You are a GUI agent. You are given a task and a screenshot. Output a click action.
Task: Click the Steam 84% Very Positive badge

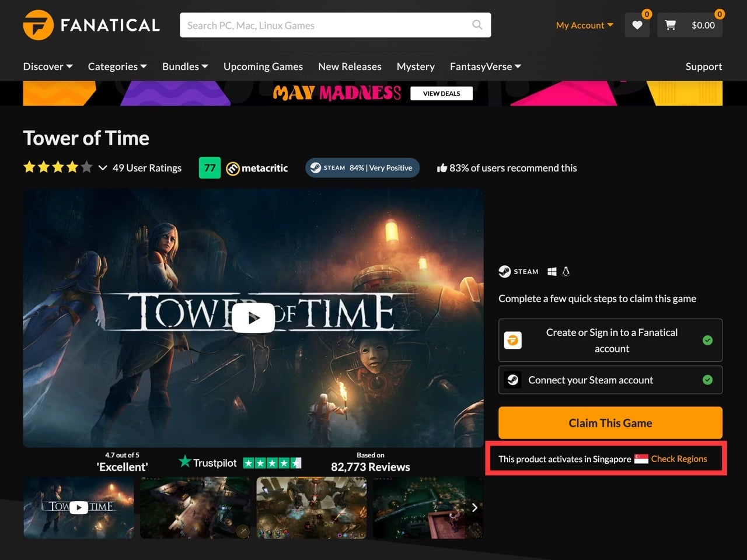[x=362, y=168]
